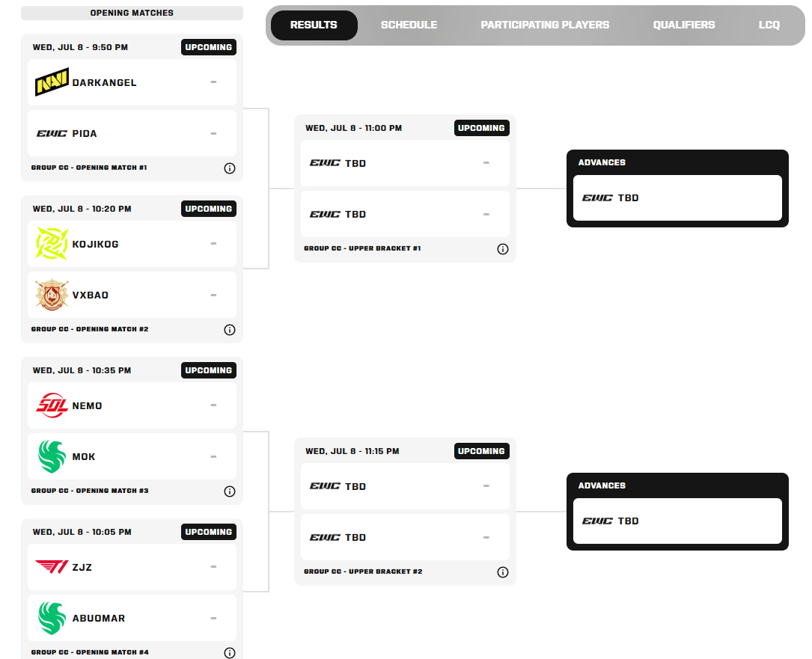This screenshot has width=812, height=659.
Task: Click info icon for Upper Bracket #2
Action: [502, 572]
